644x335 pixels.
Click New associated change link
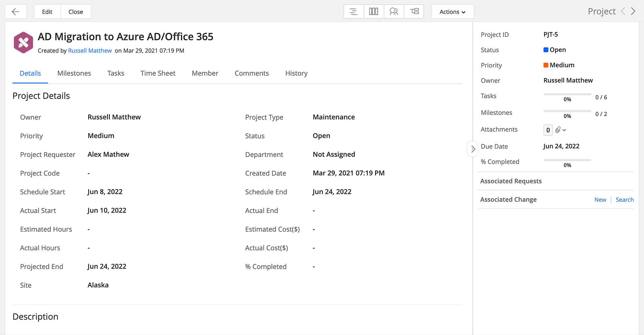pyautogui.click(x=600, y=200)
